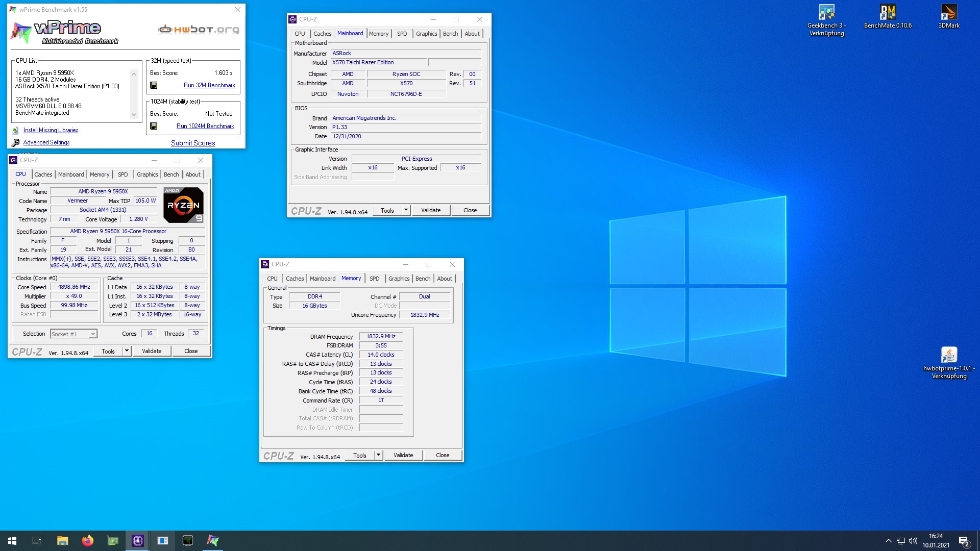Open the BenchMate 0.10.6 desktop icon

click(x=888, y=17)
